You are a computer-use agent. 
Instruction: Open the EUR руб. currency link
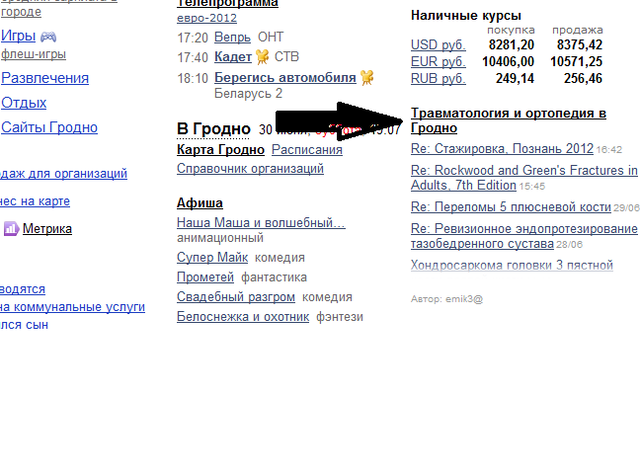(x=438, y=62)
